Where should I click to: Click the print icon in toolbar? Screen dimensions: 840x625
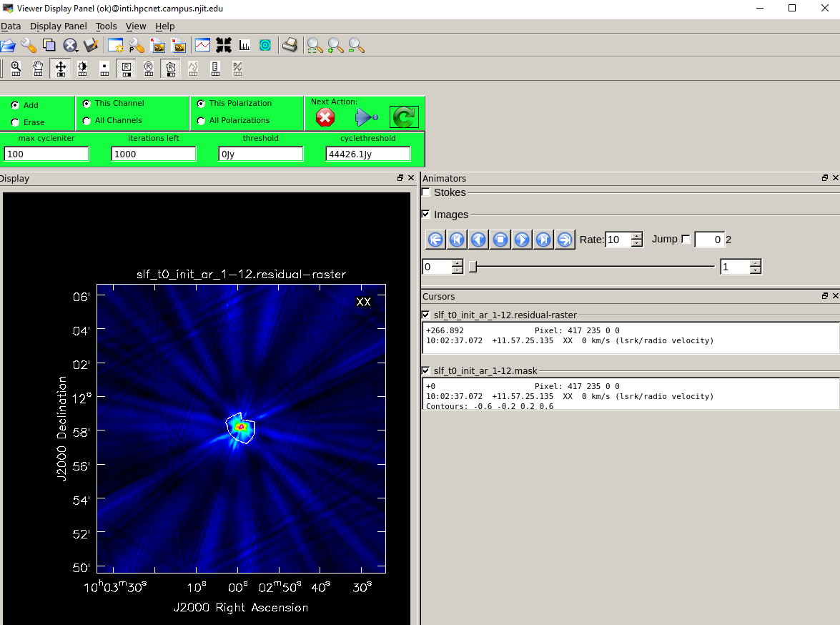(289, 46)
